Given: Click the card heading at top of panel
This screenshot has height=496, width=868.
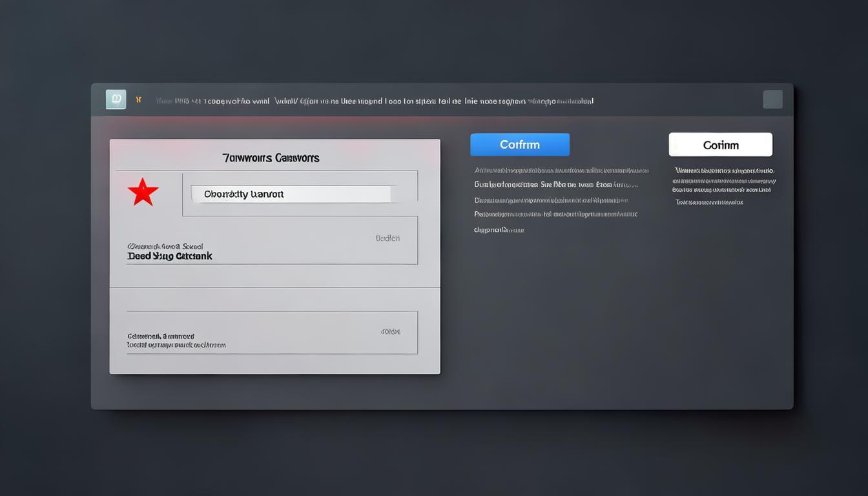Looking at the screenshot, I should pos(271,158).
